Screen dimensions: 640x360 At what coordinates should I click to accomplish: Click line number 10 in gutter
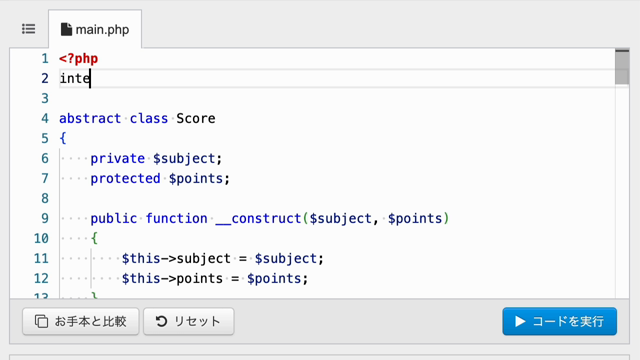pyautogui.click(x=41, y=238)
